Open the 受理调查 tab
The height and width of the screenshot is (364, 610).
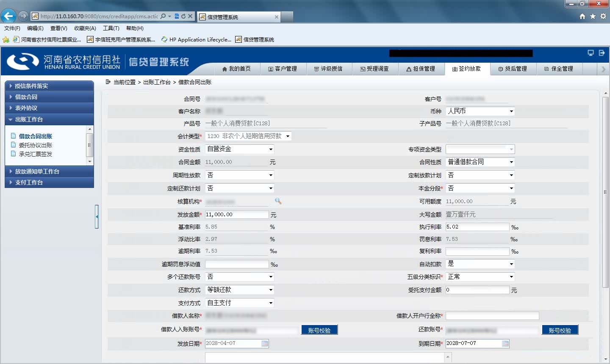[374, 69]
